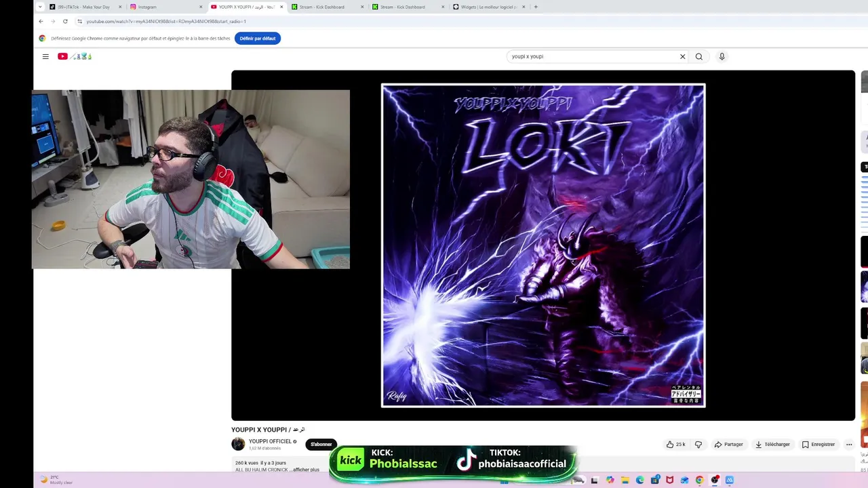
Task: Expand description with afficher plus
Action: [306, 470]
